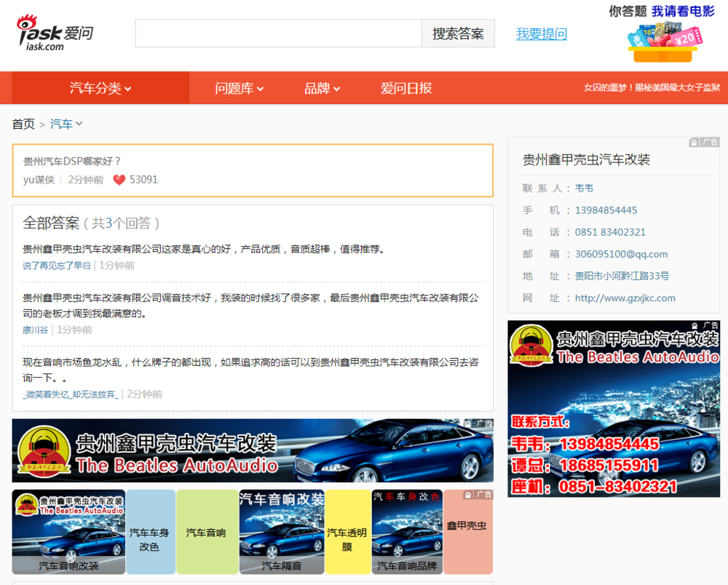The image size is (728, 585).
Task: Click address 贵阳市小河黔江路33号
Action: [x=622, y=276]
